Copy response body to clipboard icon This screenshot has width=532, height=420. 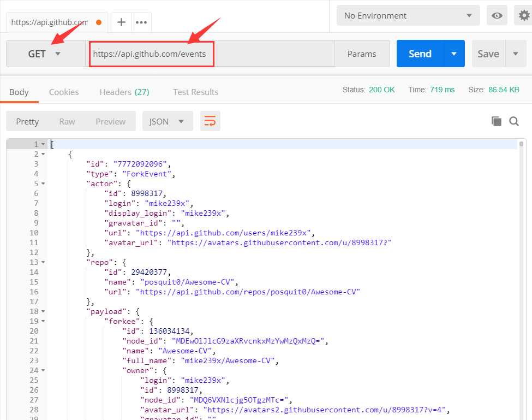point(497,121)
